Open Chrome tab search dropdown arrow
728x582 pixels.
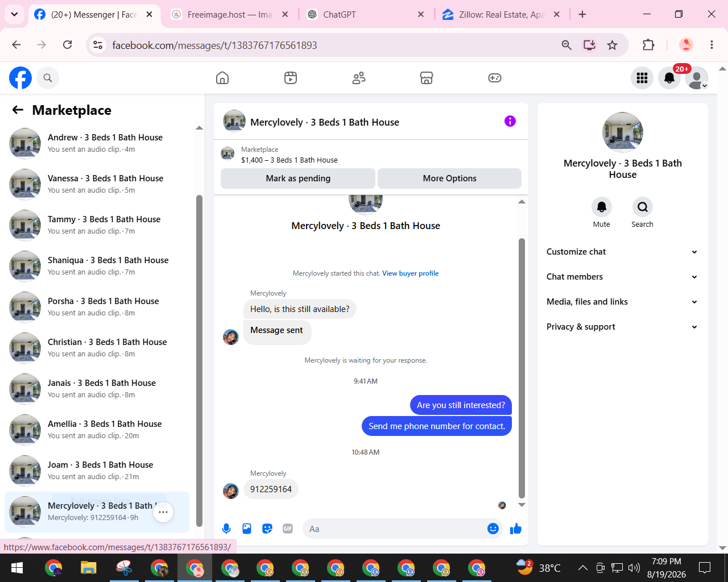14,14
